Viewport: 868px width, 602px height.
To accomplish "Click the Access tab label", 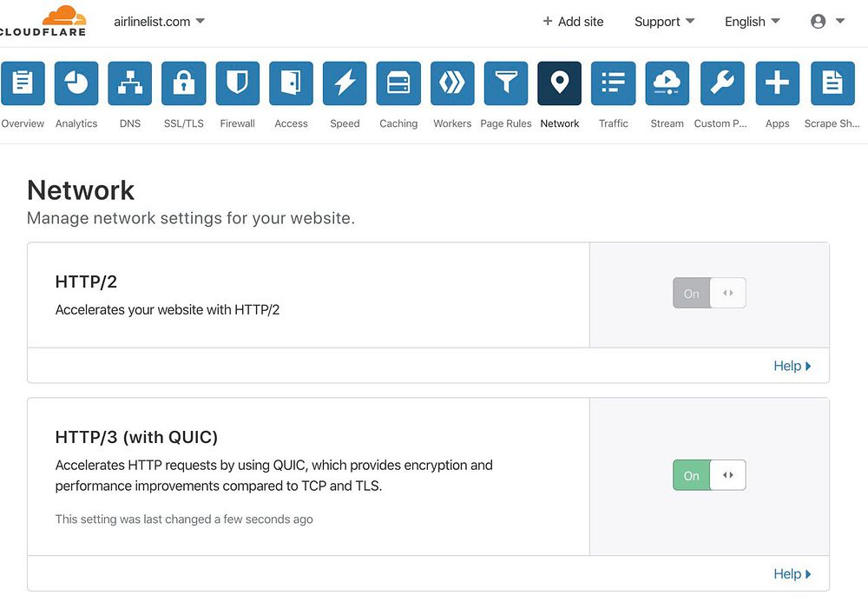I will [x=291, y=123].
